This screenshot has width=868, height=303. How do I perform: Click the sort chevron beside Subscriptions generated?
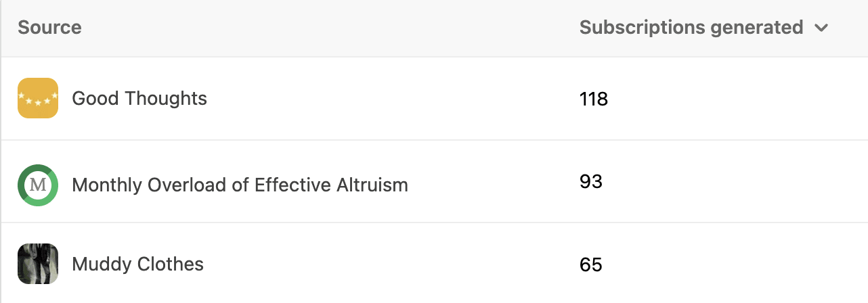coord(821,28)
